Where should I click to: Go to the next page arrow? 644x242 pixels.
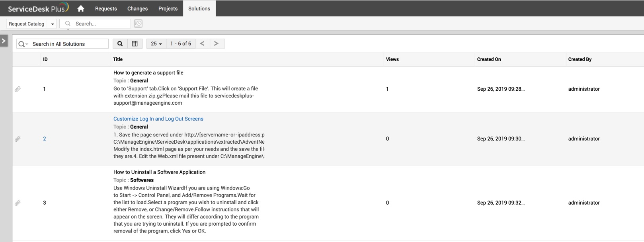(x=216, y=43)
